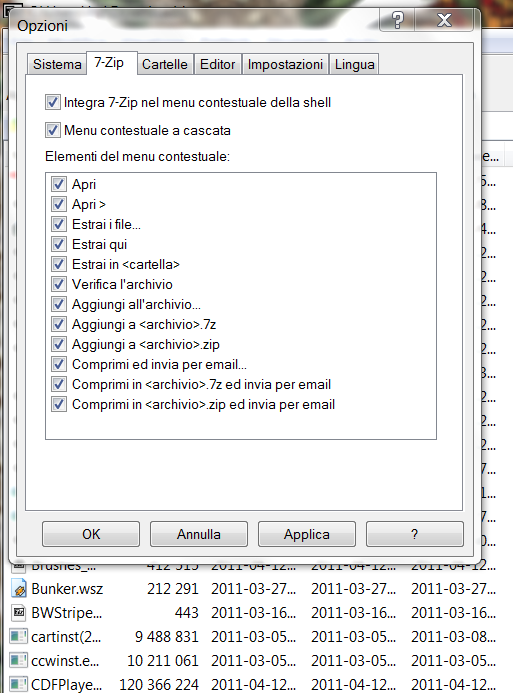
Task: Uncheck 'Aggiungi a <archivio>.zip' checkbox
Action: tap(59, 344)
